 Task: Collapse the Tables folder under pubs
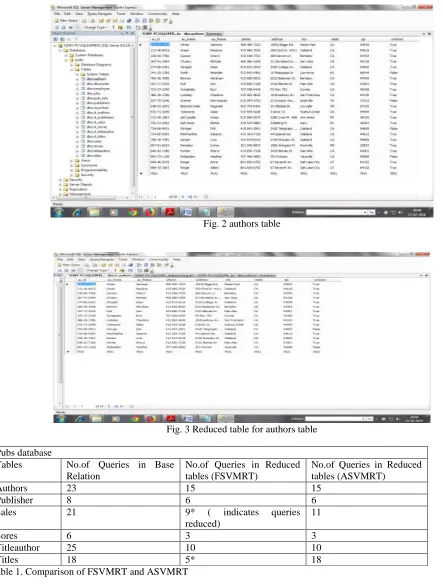pyautogui.click(x=72, y=69)
